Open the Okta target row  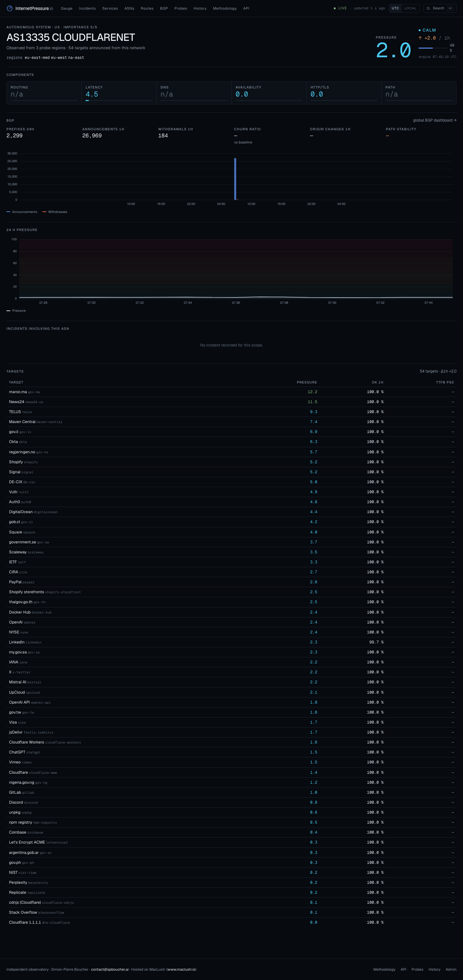coord(231,442)
